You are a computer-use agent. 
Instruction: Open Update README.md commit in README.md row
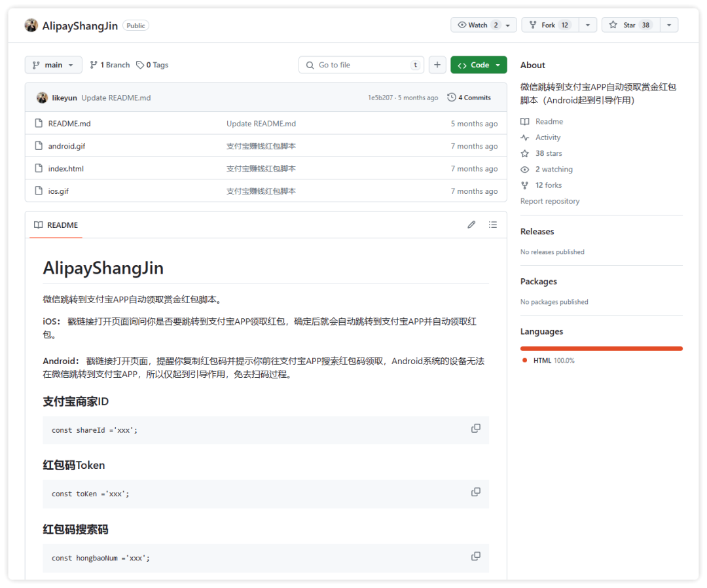point(261,124)
